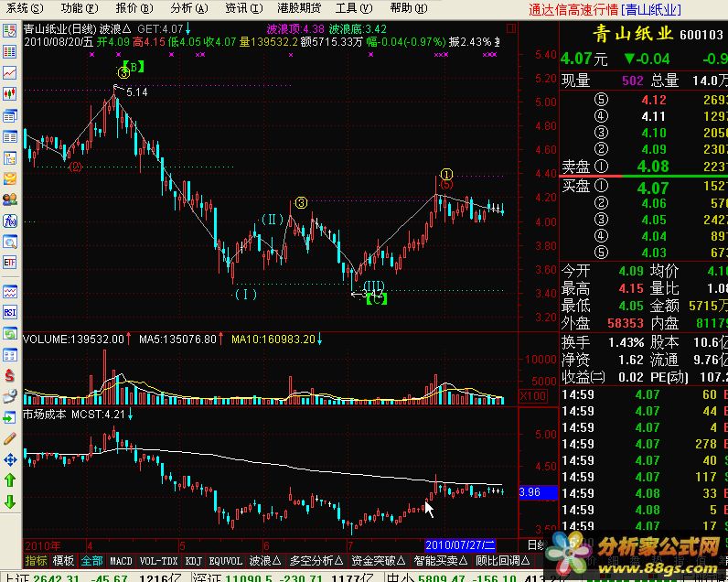
Task: Click the 买盘 ① price 4.07
Action: coord(653,188)
